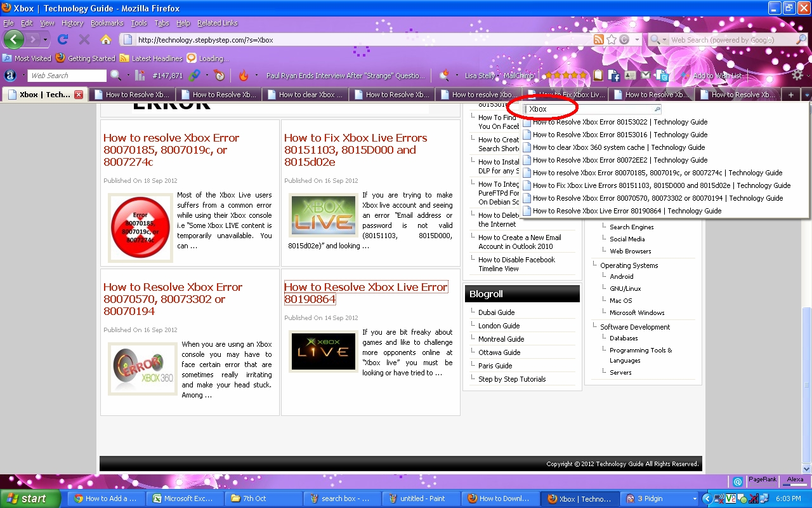Open the Bookmarks menu
The image size is (812, 508).
[x=107, y=23]
